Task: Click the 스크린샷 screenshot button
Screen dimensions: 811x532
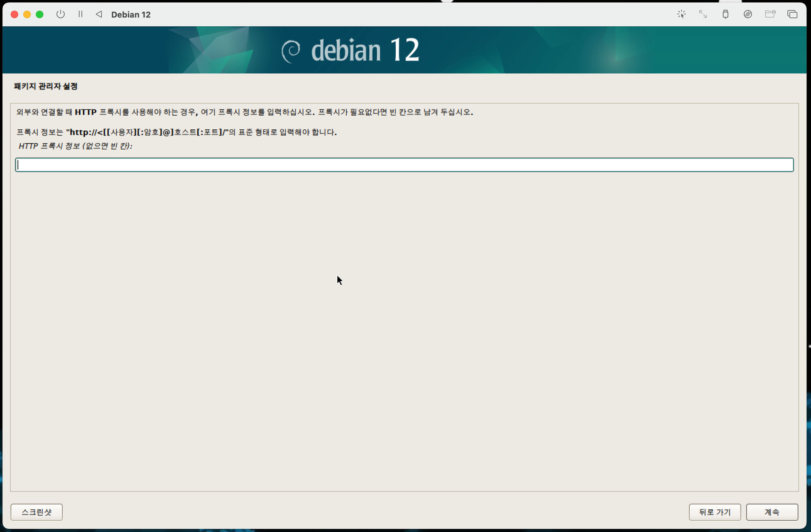Action: coord(36,512)
